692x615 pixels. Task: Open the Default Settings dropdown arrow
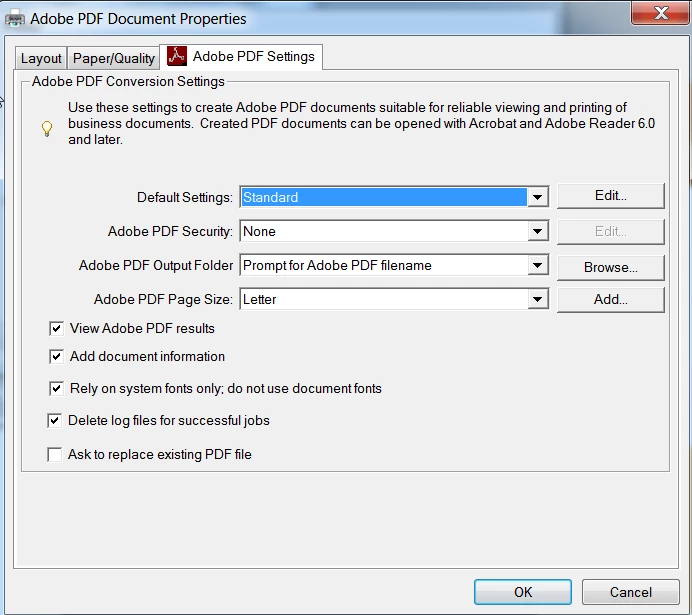pos(538,197)
